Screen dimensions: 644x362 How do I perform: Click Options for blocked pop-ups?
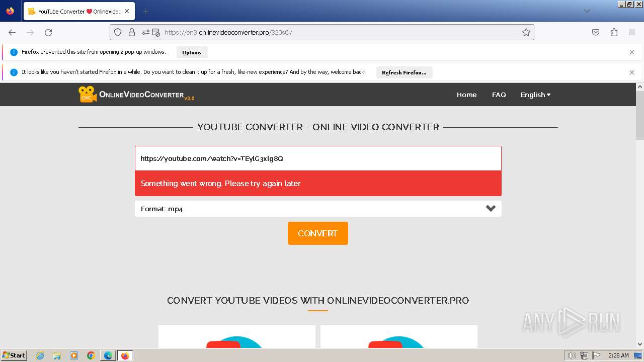coord(192,52)
